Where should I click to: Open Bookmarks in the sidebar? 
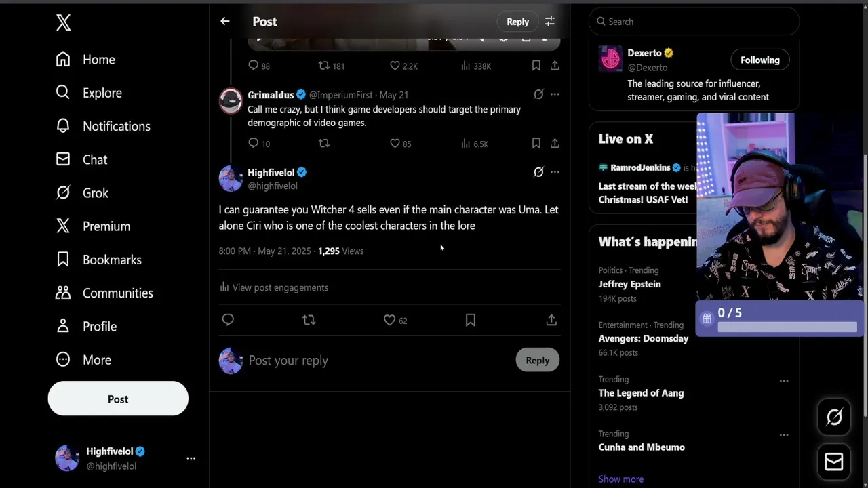[112, 260]
